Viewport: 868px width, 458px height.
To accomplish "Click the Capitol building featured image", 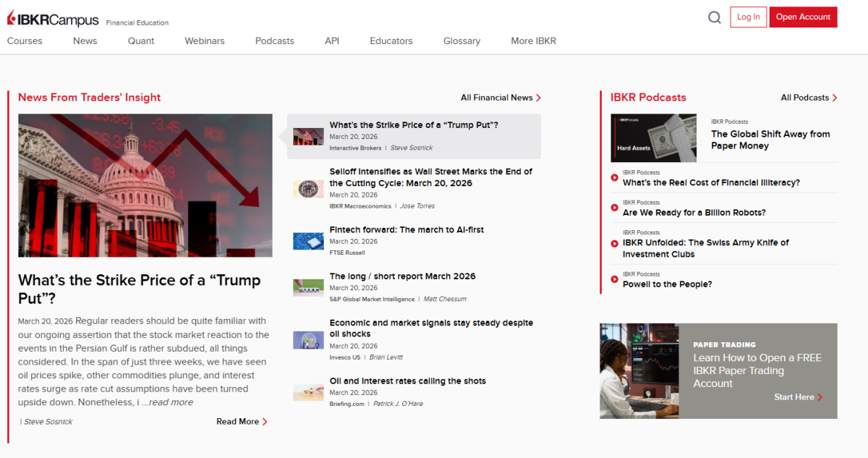I will [145, 185].
